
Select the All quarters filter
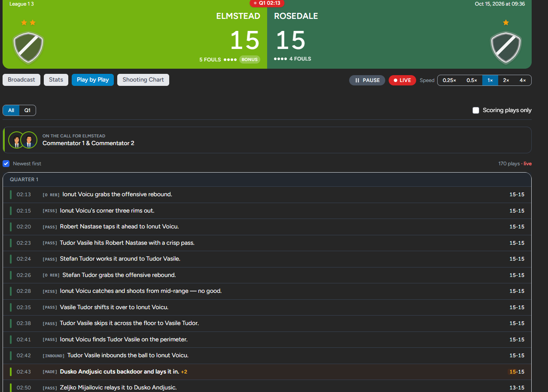pos(11,110)
